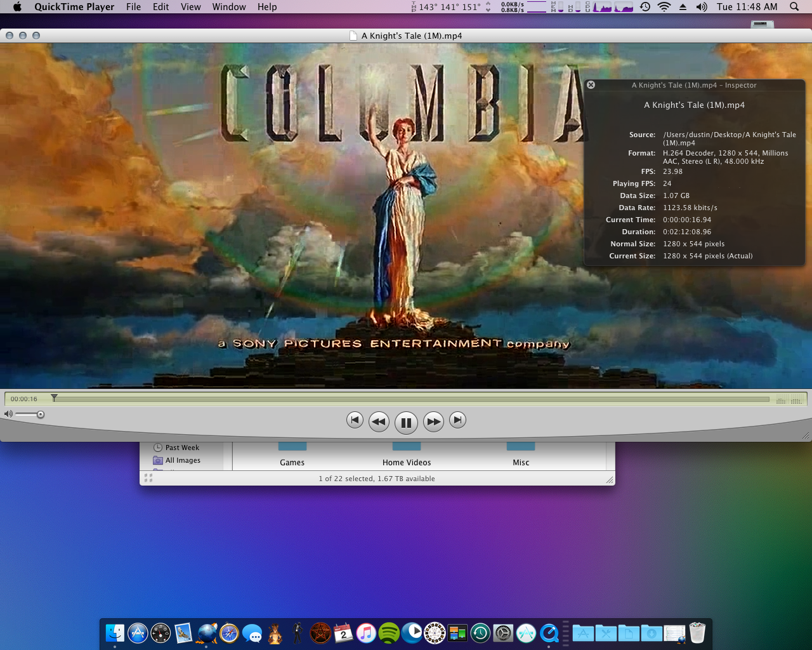The height and width of the screenshot is (650, 812).
Task: Open audio equalizer bars at the timeline's end
Action: coord(789,399)
